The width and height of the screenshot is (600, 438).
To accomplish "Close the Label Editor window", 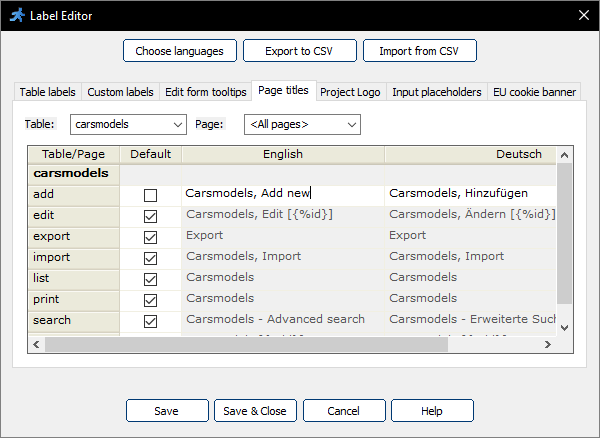I will point(584,15).
